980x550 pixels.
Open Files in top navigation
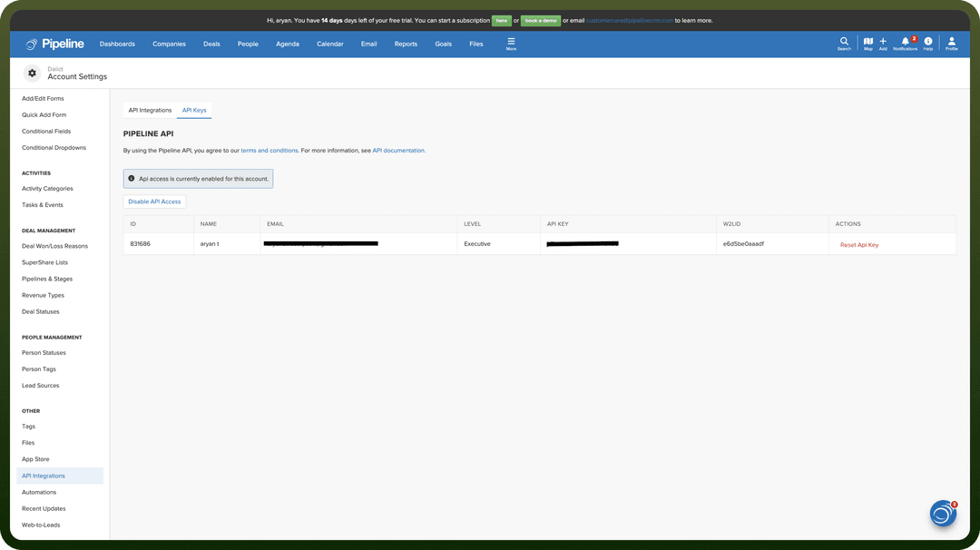click(x=476, y=44)
